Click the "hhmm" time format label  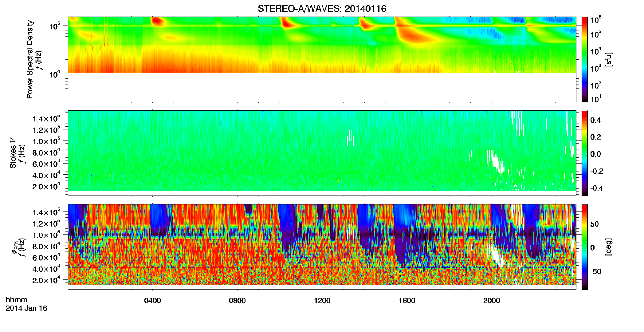point(17,300)
